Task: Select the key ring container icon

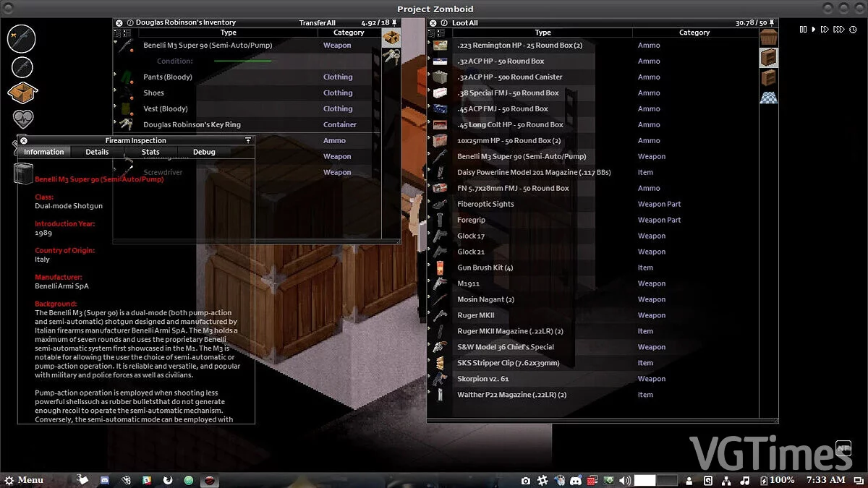Action: [x=391, y=57]
